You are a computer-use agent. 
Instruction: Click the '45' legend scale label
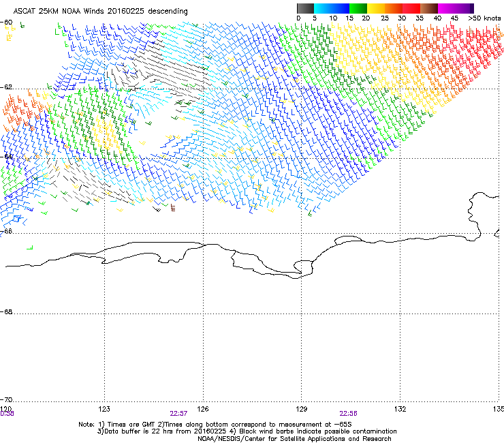pyautogui.click(x=454, y=18)
